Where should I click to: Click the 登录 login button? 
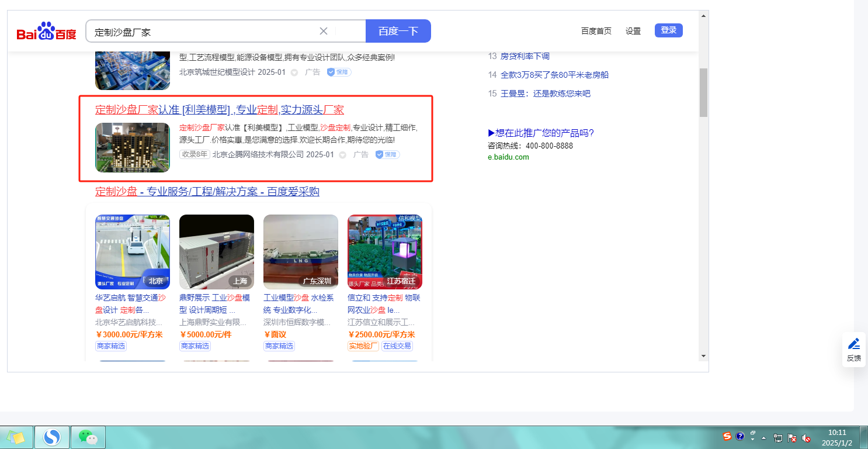click(x=669, y=30)
